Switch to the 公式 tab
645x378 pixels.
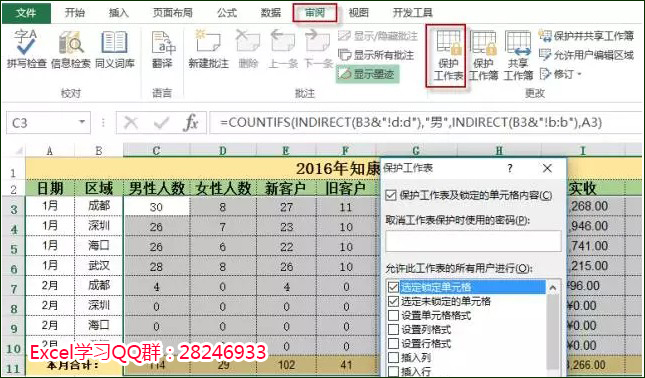(x=227, y=13)
